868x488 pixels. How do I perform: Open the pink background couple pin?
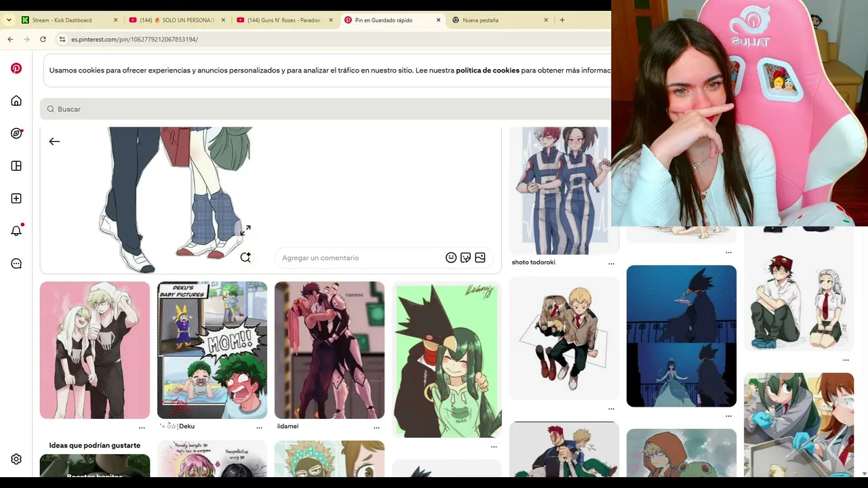click(95, 350)
